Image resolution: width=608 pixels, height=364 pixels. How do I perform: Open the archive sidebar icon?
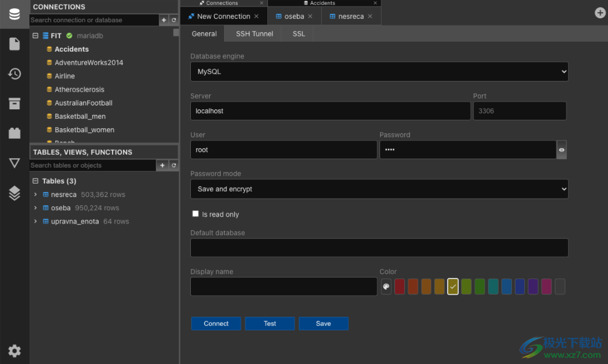coord(14,104)
